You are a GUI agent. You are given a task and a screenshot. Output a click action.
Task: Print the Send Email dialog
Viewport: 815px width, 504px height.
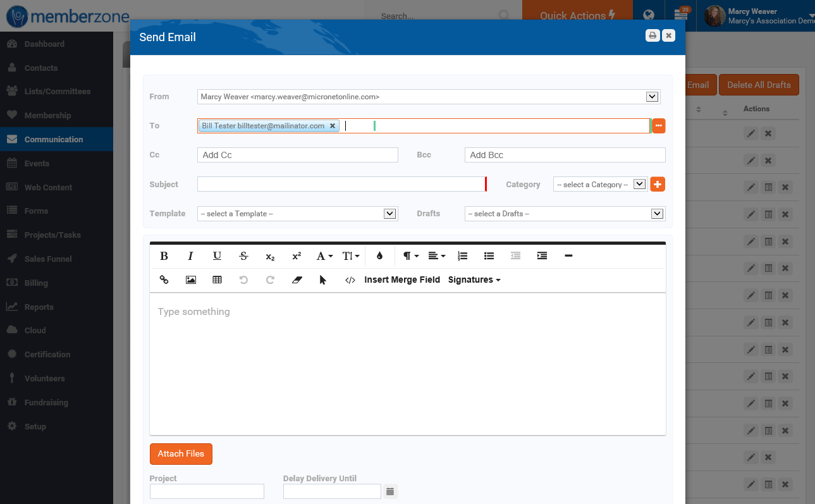(653, 35)
